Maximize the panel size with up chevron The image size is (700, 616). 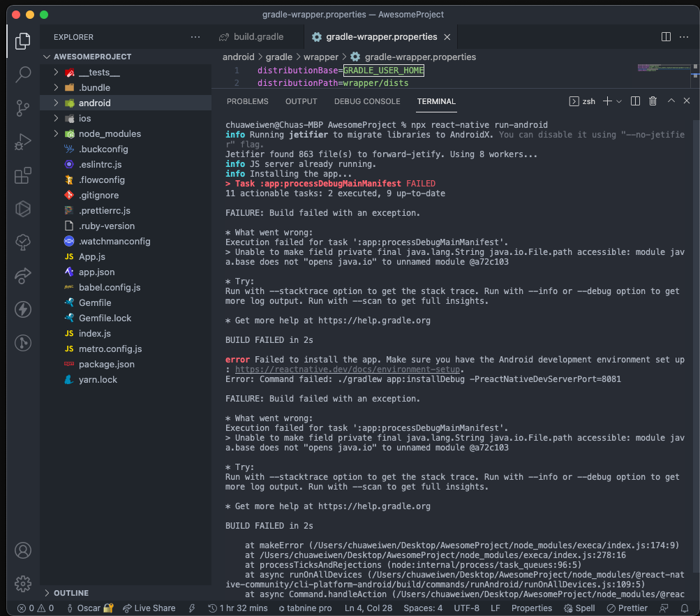pyautogui.click(x=671, y=101)
